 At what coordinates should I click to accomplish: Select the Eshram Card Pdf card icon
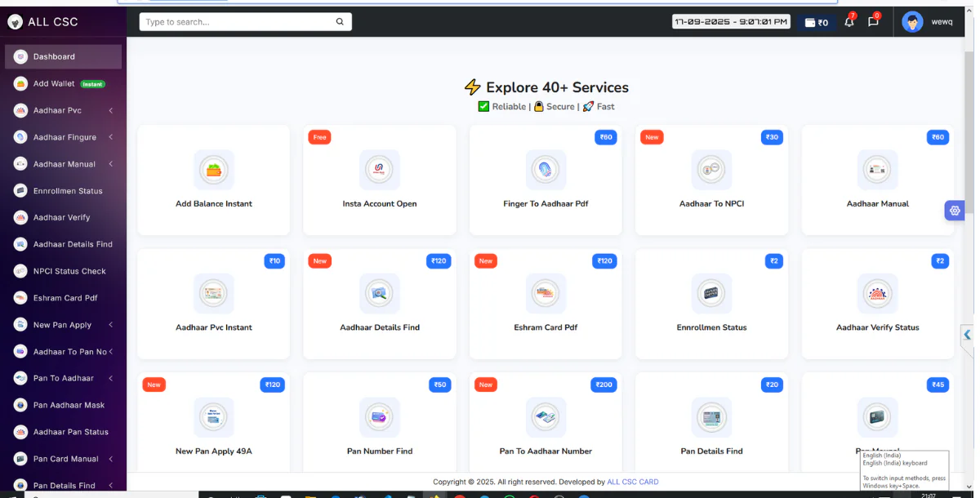click(x=546, y=294)
